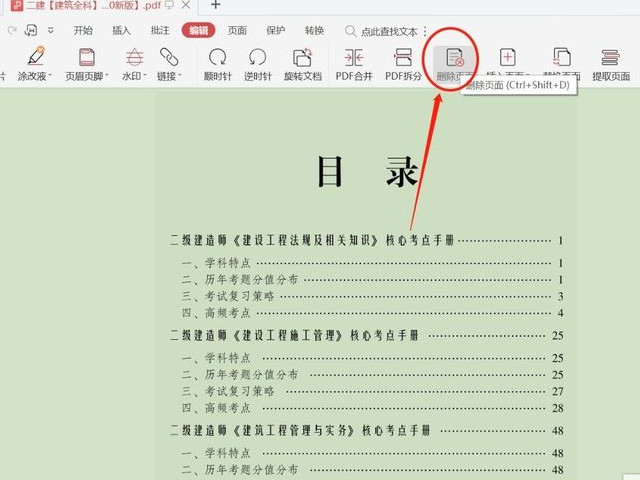The width and height of the screenshot is (640, 480).
Task: Close the 二建 pdf document tab
Action: pos(186,5)
